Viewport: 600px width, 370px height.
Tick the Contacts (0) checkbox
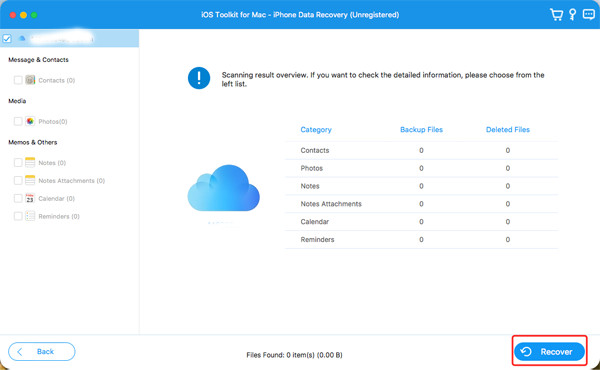pyautogui.click(x=18, y=80)
